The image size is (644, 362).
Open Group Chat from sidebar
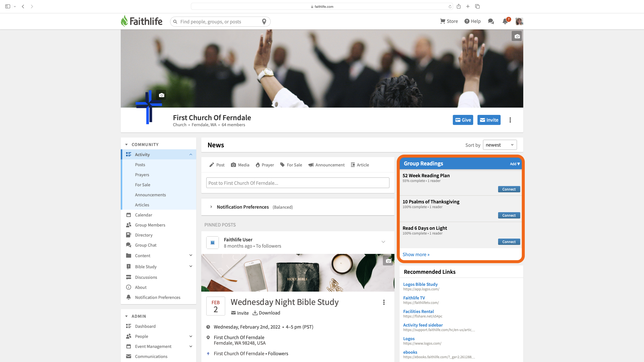(146, 245)
